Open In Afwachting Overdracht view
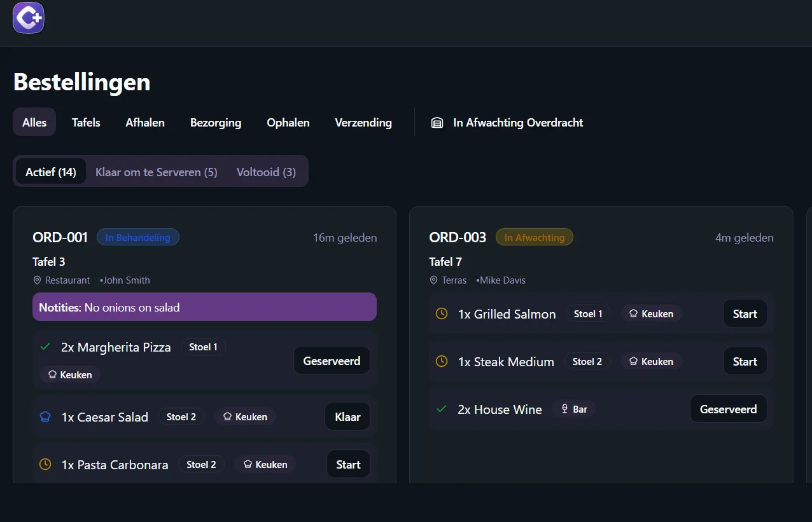Image resolution: width=812 pixels, height=522 pixels. point(507,122)
